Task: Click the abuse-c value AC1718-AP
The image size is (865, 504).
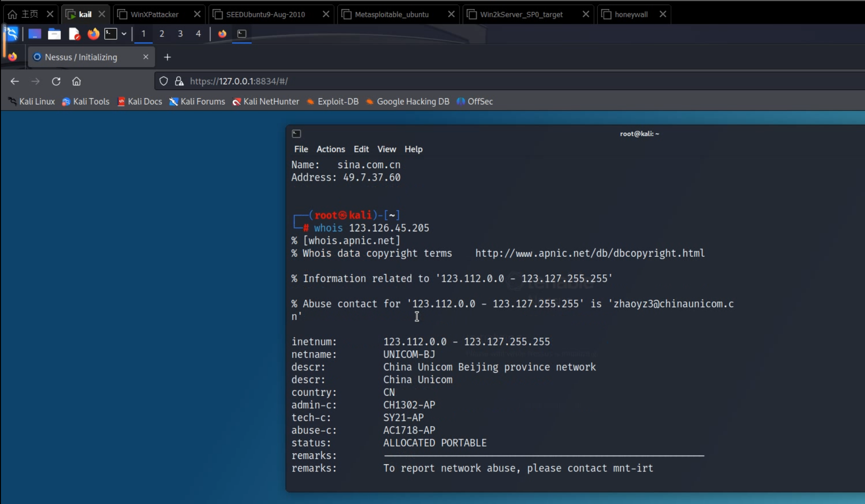Action: (x=409, y=431)
